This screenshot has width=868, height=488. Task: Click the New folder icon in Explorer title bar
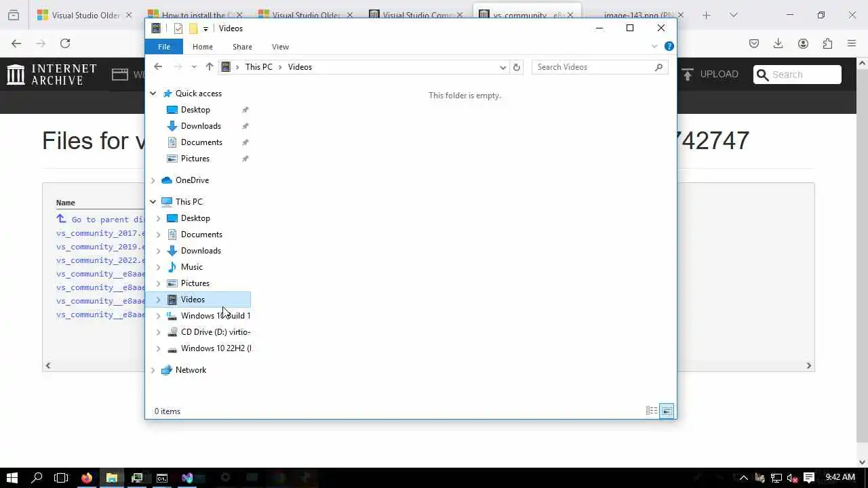[193, 28]
